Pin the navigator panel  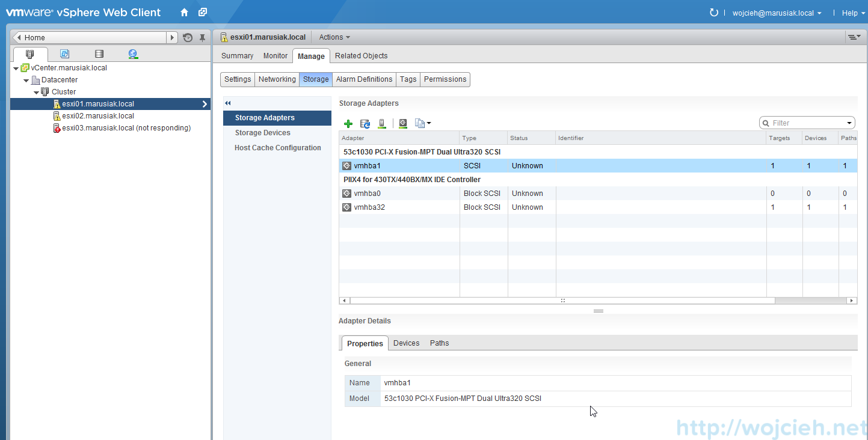202,37
